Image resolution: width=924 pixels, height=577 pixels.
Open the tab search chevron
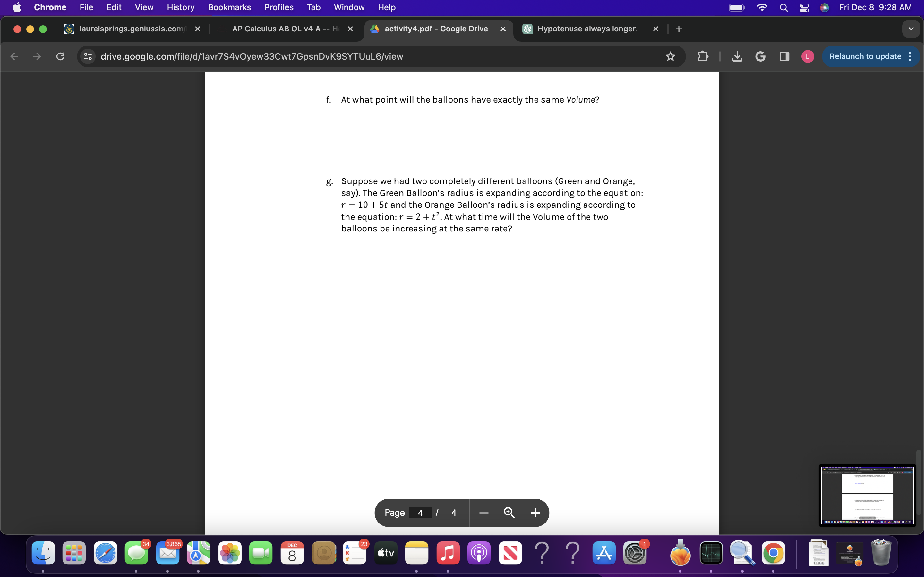click(911, 29)
